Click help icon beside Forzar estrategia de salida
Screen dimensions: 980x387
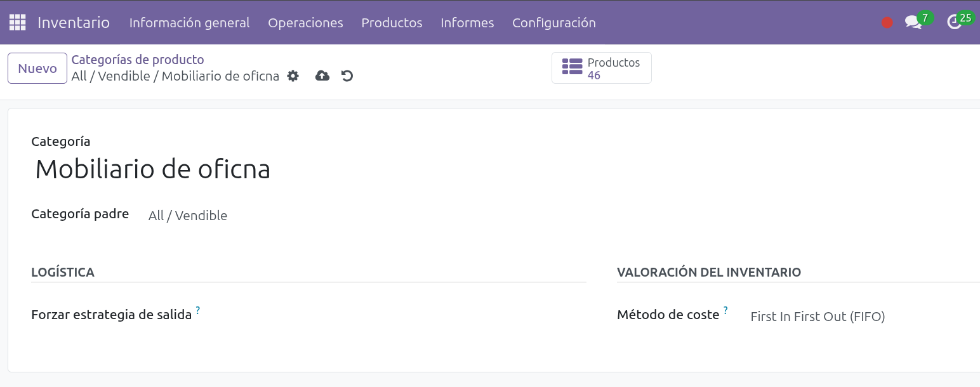pos(198,310)
